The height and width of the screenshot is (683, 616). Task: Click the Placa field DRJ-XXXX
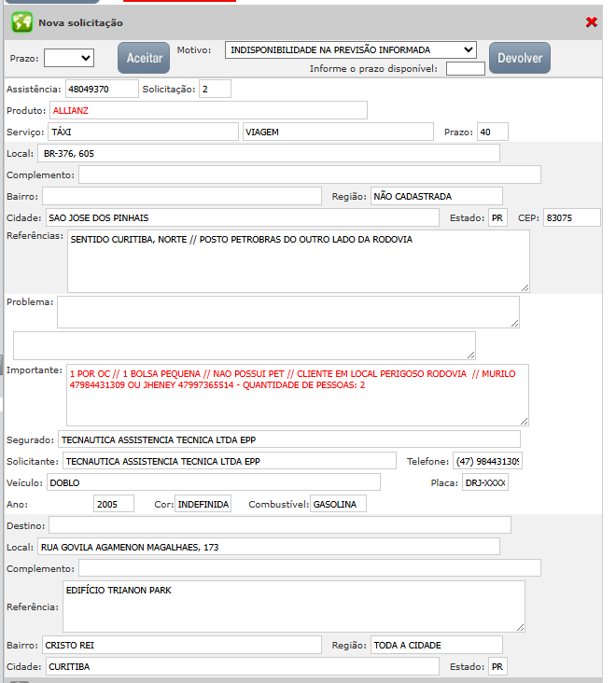point(485,482)
